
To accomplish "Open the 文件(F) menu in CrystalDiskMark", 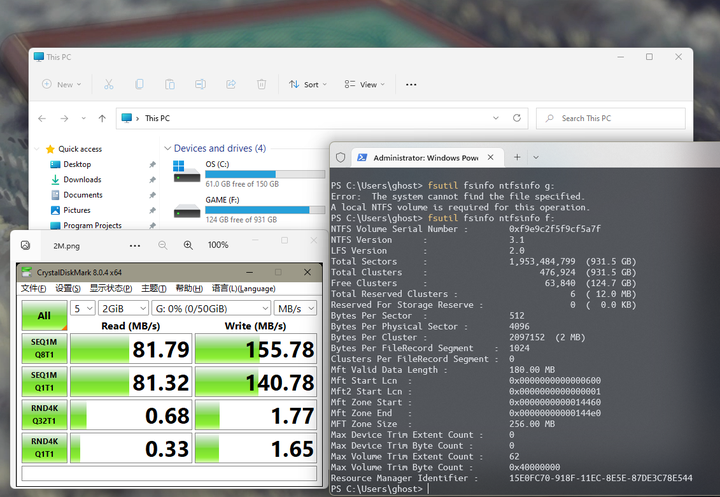I will click(x=34, y=288).
